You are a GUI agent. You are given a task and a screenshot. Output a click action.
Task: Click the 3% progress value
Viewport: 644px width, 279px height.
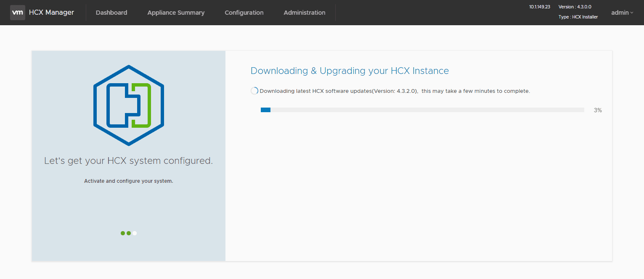click(598, 110)
